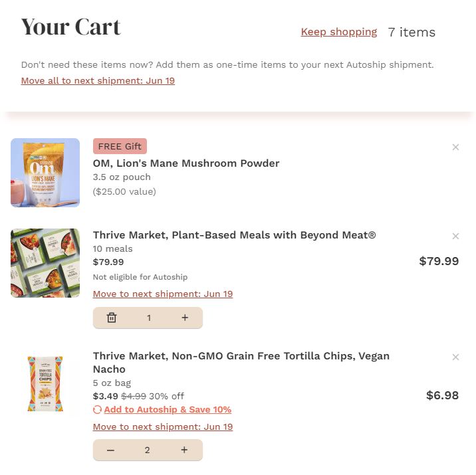Move Tortilla Chips to next shipment
Viewport: 476px width, 475px height.
(163, 427)
